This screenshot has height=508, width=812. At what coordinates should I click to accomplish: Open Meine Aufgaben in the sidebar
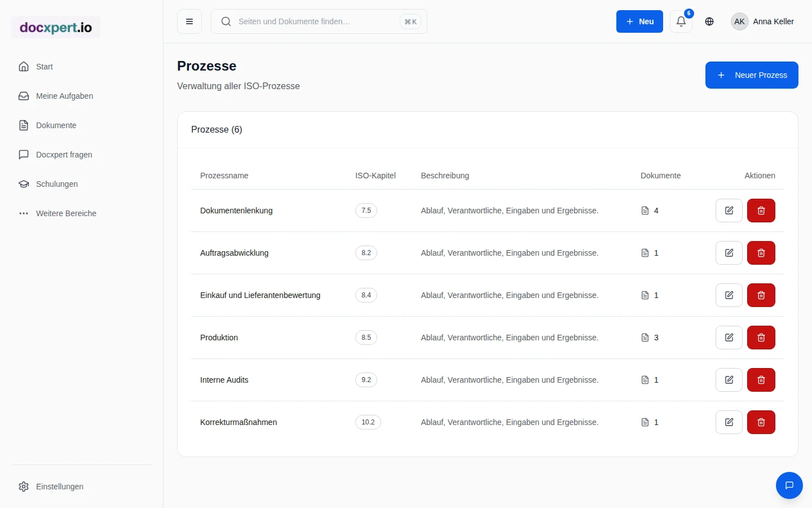click(x=81, y=96)
